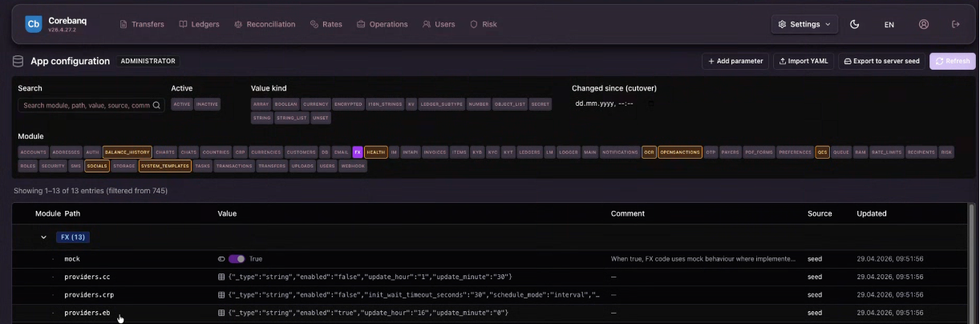Click the Refresh button

(953, 61)
